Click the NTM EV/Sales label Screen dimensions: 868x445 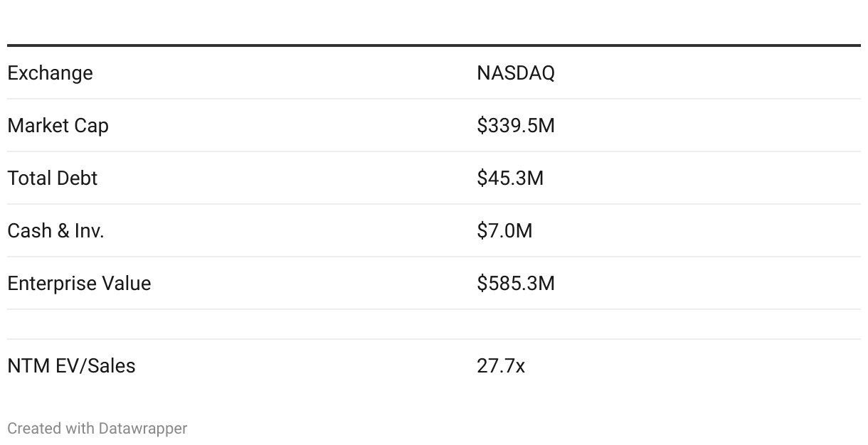coord(71,366)
